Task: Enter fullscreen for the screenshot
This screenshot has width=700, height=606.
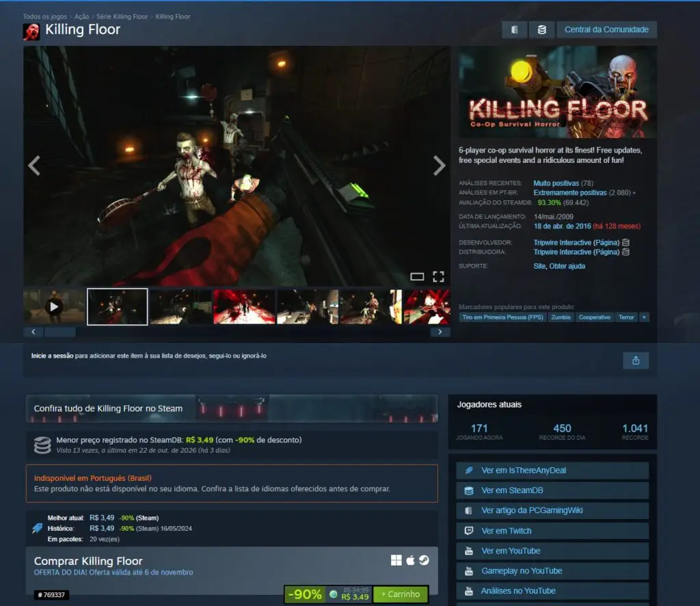Action: pyautogui.click(x=438, y=277)
